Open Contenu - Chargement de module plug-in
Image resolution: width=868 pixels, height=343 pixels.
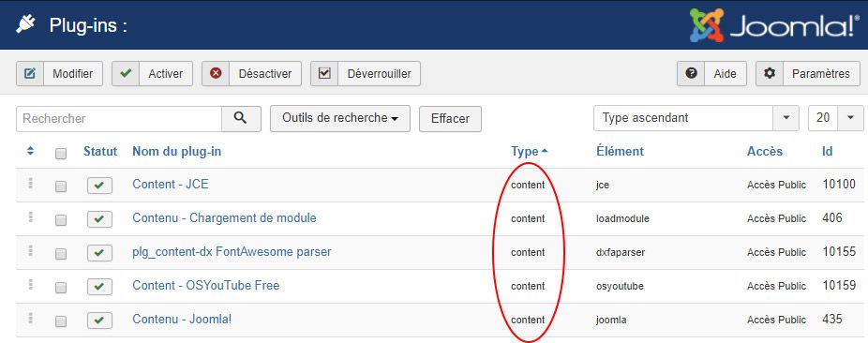tap(224, 218)
